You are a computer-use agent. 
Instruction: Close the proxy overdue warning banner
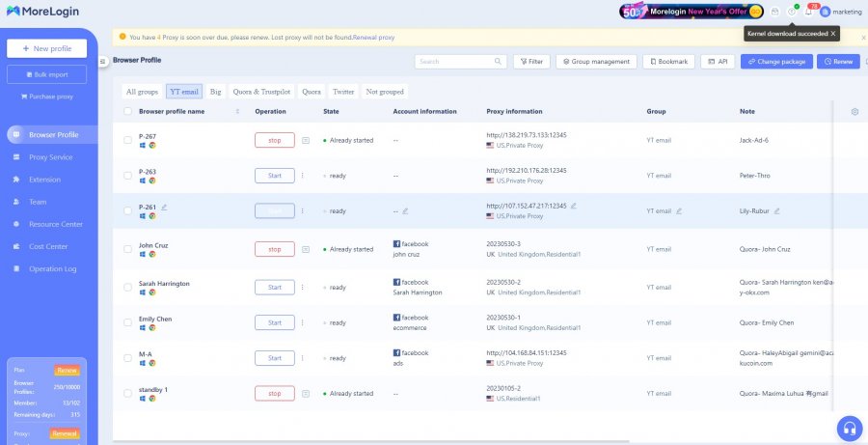863,38
